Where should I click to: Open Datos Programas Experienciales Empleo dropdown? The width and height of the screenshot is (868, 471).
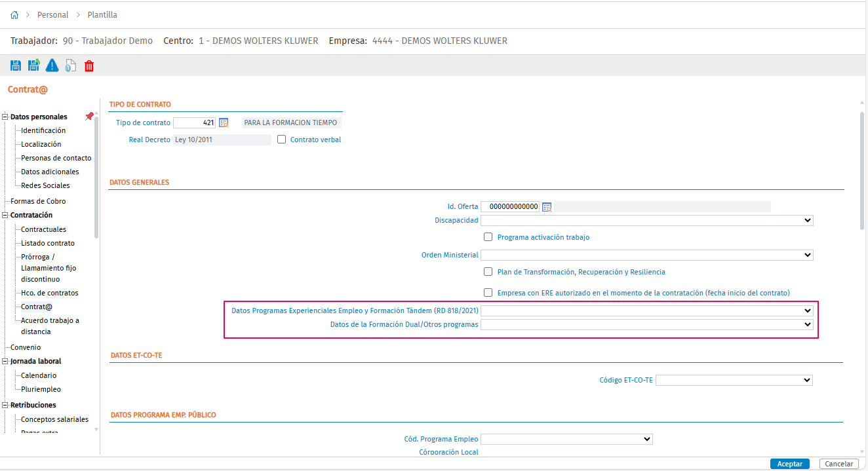click(647, 311)
